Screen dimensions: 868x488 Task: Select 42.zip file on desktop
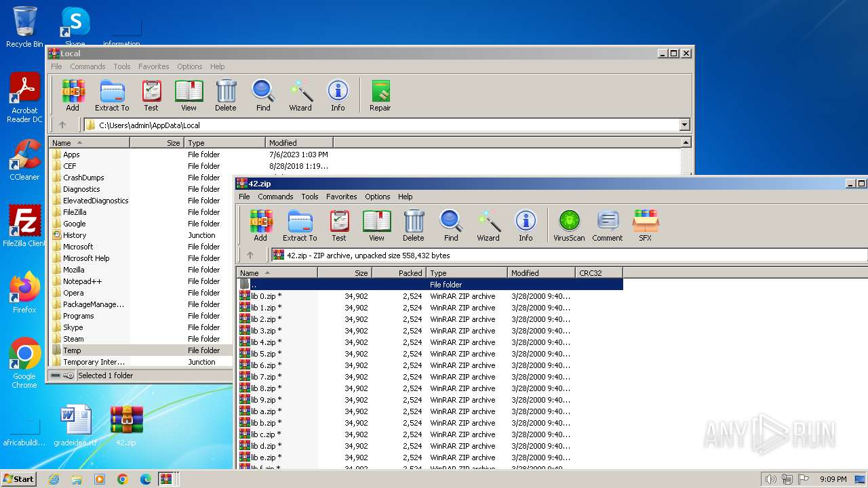point(126,426)
